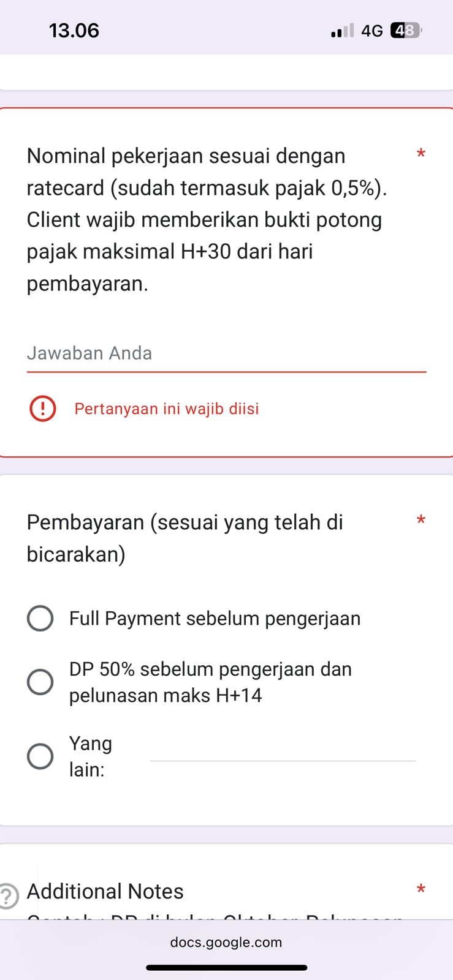The height and width of the screenshot is (980, 453).
Task: Choose DP 50% sebelum pengerjaan radio option
Action: (x=40, y=682)
